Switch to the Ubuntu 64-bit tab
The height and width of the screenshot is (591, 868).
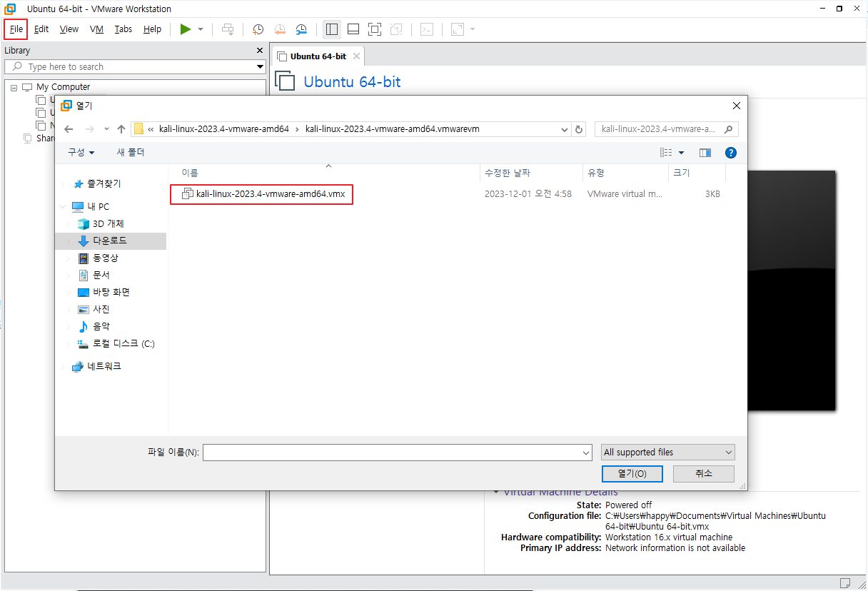[318, 56]
